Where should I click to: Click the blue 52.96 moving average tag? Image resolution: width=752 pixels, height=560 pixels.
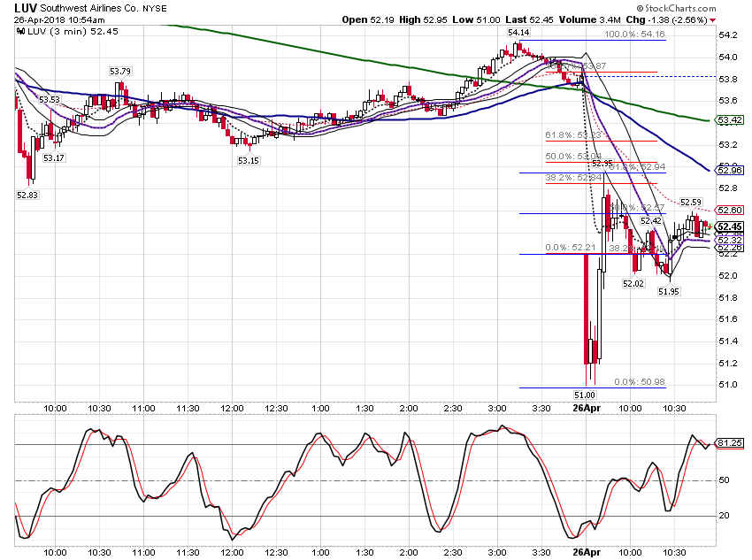730,170
